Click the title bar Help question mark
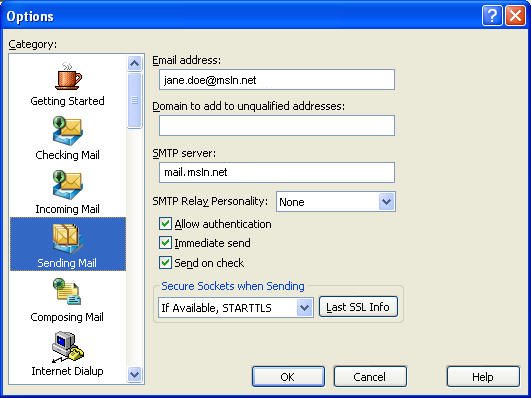 click(x=492, y=16)
